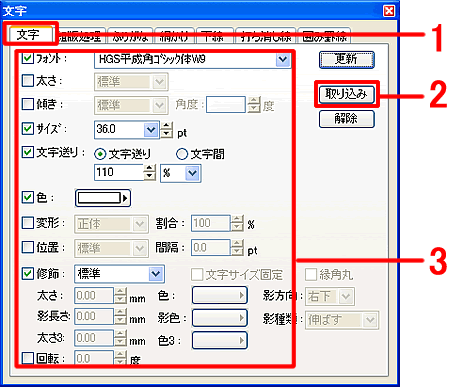Image resolution: width=450 pixels, height=387 pixels.
Task: Open the ふりがな tab
Action: 130,36
